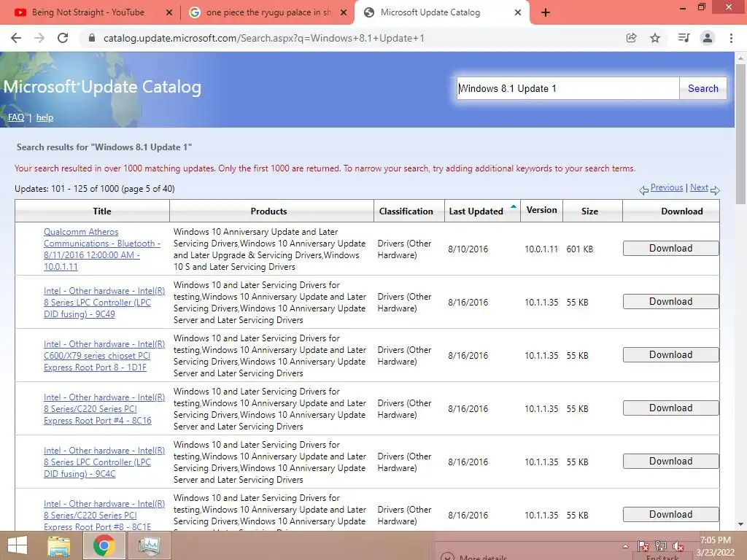Go to the Previous results page
The width and height of the screenshot is (747, 560).
[x=667, y=187]
